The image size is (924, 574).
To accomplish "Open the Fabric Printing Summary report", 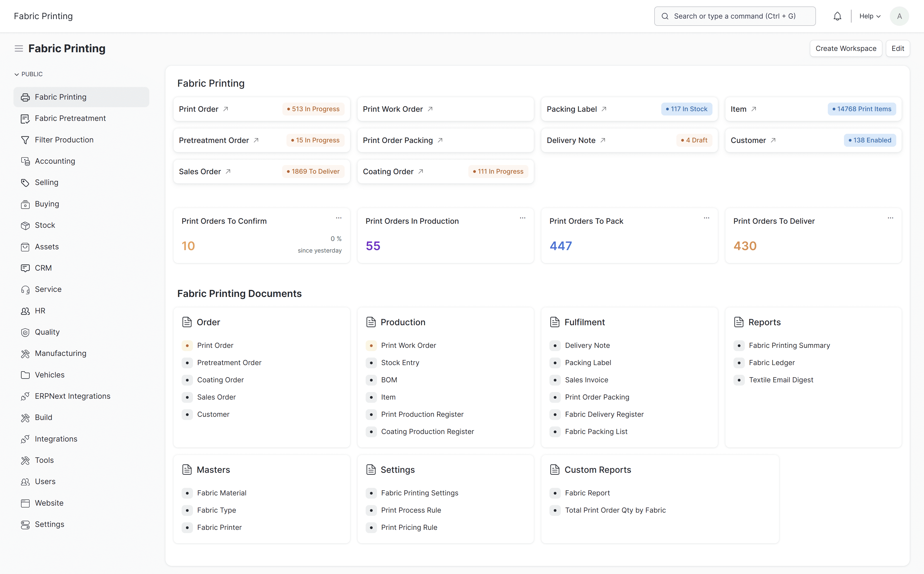I will (789, 345).
